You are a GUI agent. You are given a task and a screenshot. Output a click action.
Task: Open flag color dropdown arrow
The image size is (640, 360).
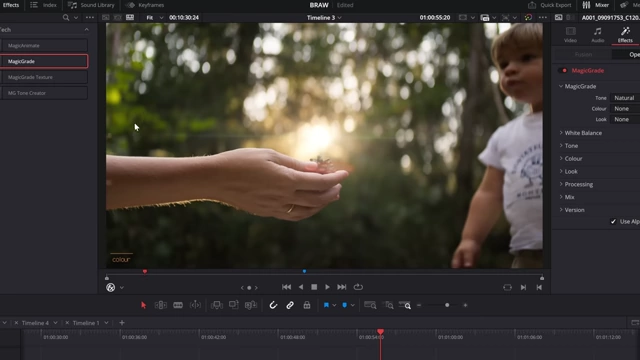[x=334, y=305]
